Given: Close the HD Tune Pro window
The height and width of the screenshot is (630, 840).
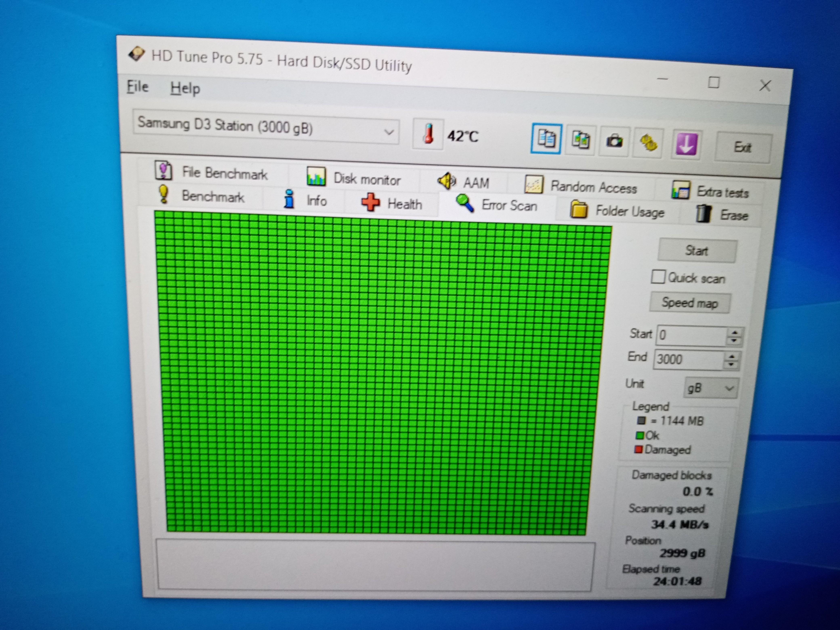Looking at the screenshot, I should point(765,86).
